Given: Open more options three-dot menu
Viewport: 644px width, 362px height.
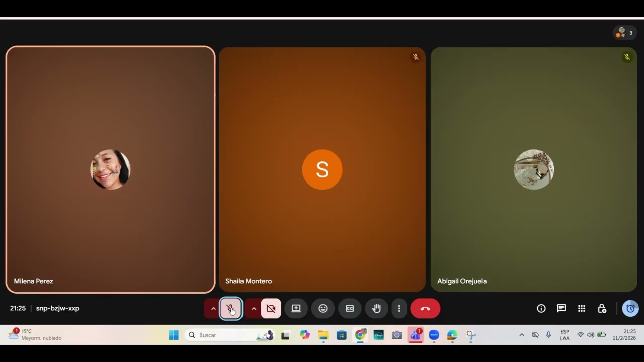Looking at the screenshot, I should point(399,309).
